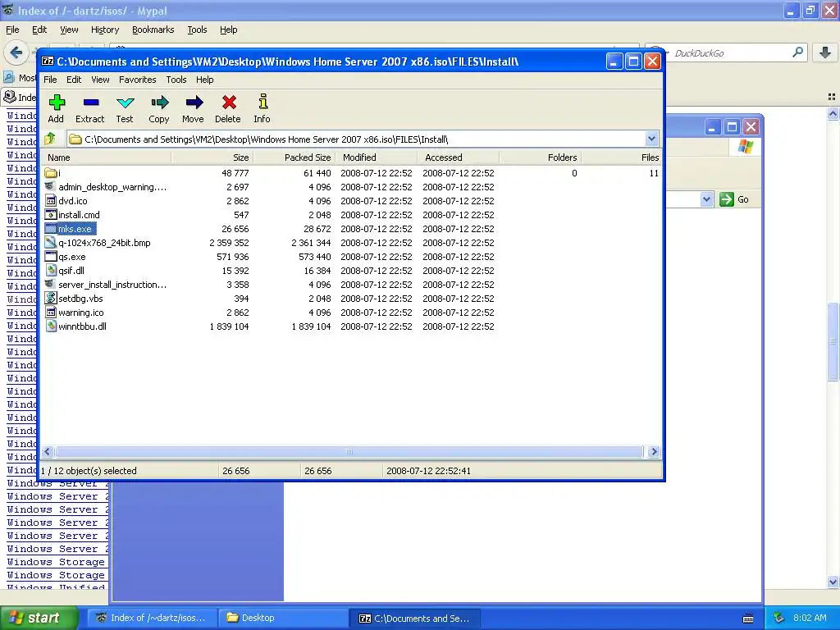The width and height of the screenshot is (840, 630).
Task: Sort by the Packed Size column header
Action: [x=294, y=157]
